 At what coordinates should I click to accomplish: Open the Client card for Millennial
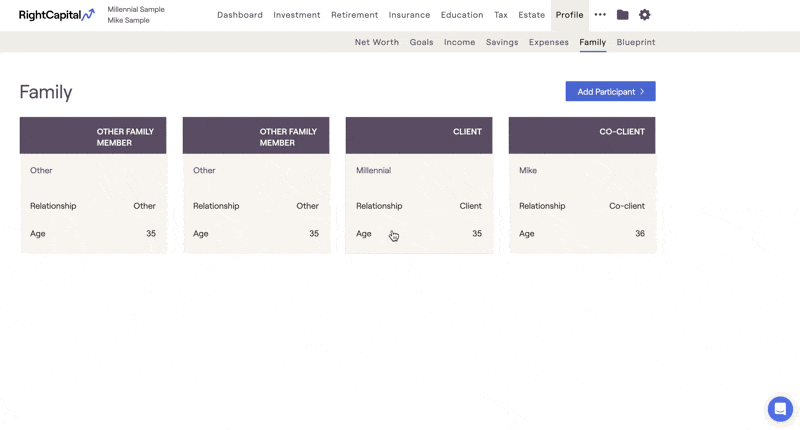click(419, 185)
